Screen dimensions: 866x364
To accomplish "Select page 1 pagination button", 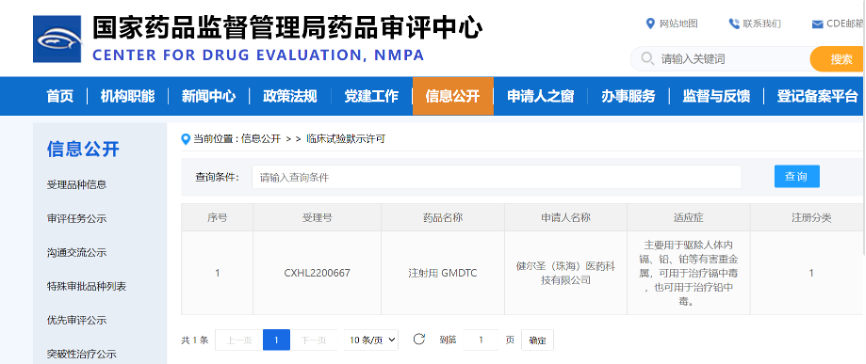I will pyautogui.click(x=276, y=340).
